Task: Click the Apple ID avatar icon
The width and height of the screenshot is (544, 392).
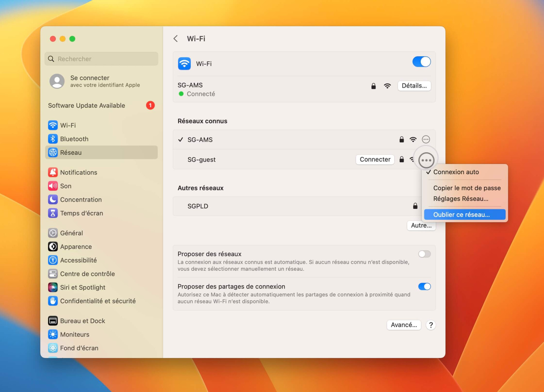Action: (x=57, y=81)
